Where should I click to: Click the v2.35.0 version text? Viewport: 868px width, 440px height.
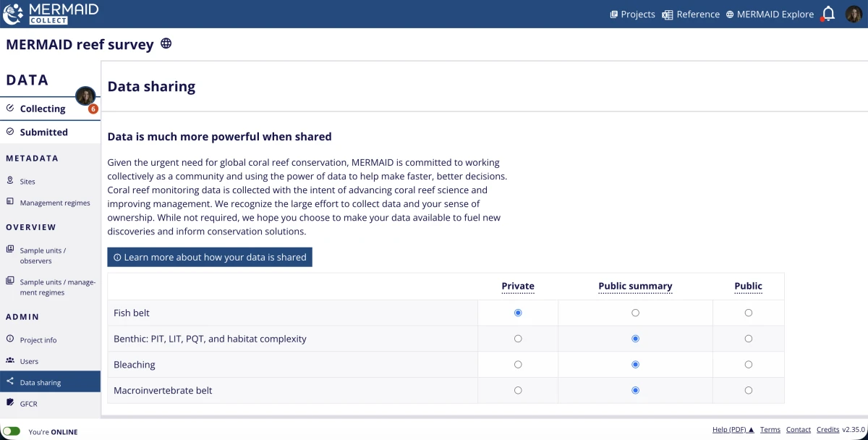853,430
